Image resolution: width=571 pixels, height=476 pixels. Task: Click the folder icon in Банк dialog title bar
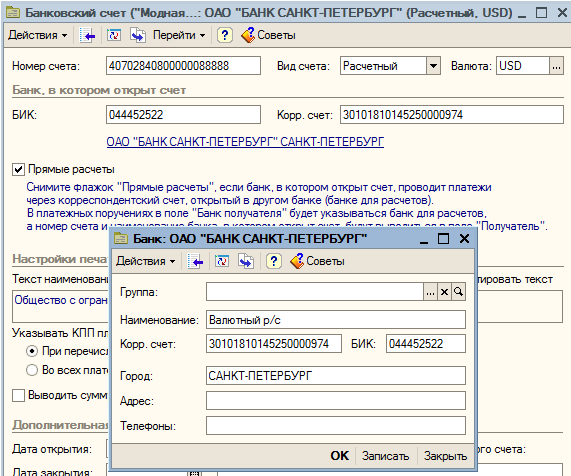pos(121,239)
